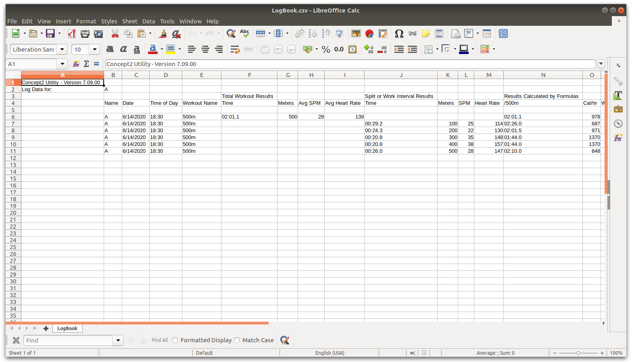The width and height of the screenshot is (632, 364).
Task: Insert Chart icon
Action: (369, 33)
